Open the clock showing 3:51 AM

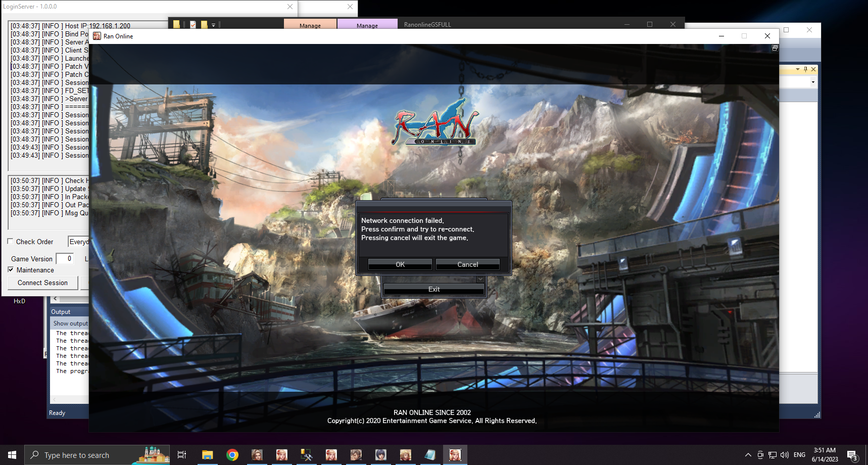pyautogui.click(x=825, y=455)
